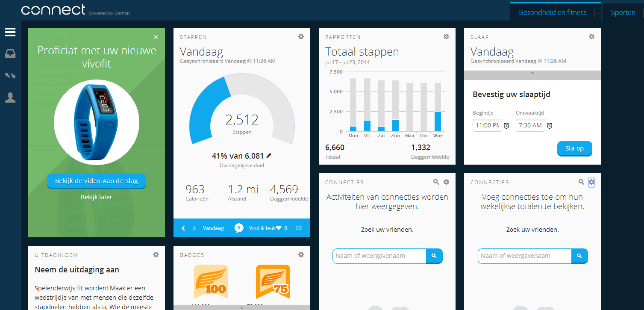Image resolution: width=644 pixels, height=310 pixels.
Task: Open settings gear of Activiteiten connecties card
Action: click(x=446, y=182)
